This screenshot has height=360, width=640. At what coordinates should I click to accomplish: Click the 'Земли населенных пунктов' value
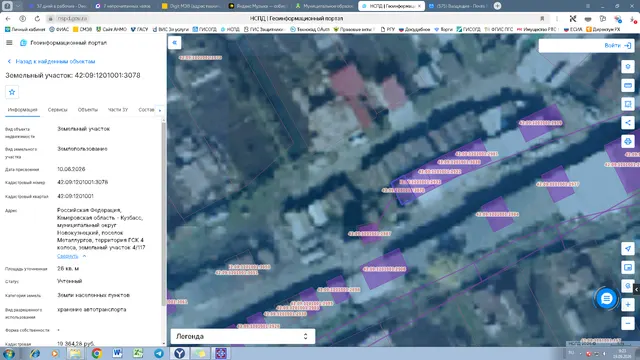[93, 295]
